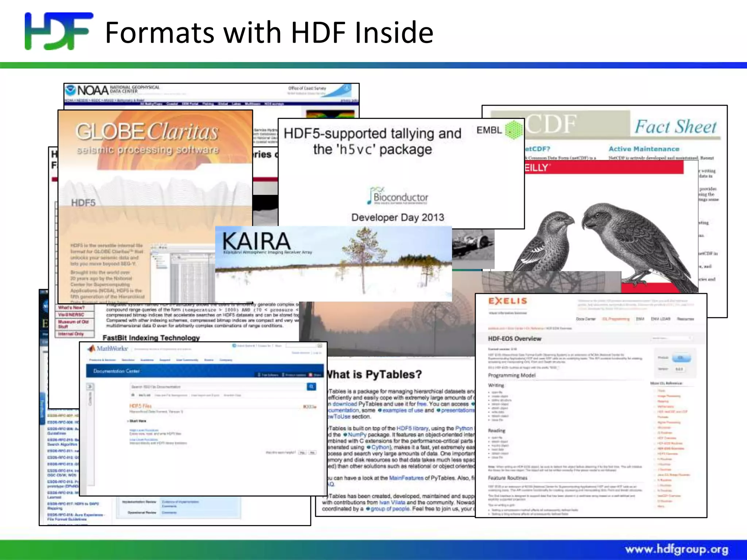The width and height of the screenshot is (747, 560).
Task: Click inside the MathWorks documentation search field
Action: coord(218,386)
